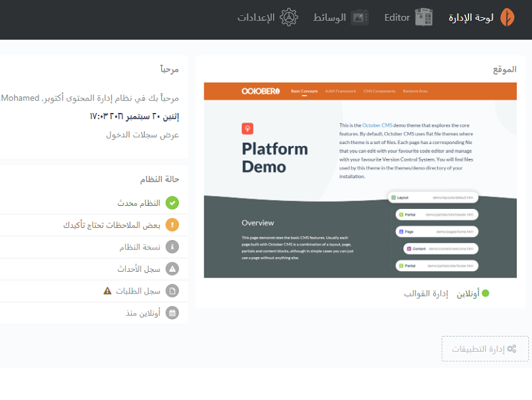Click the red icon above Platform Demo
The height and width of the screenshot is (400, 532).
(248, 129)
